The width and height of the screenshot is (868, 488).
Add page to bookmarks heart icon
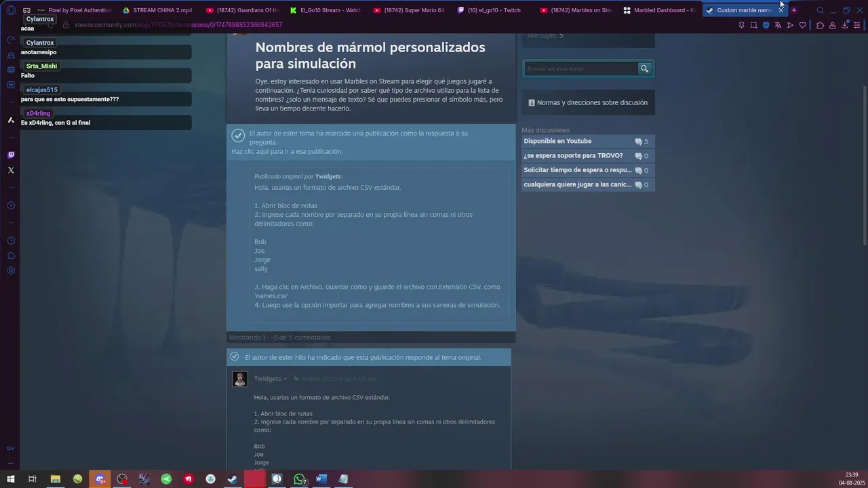[802, 25]
